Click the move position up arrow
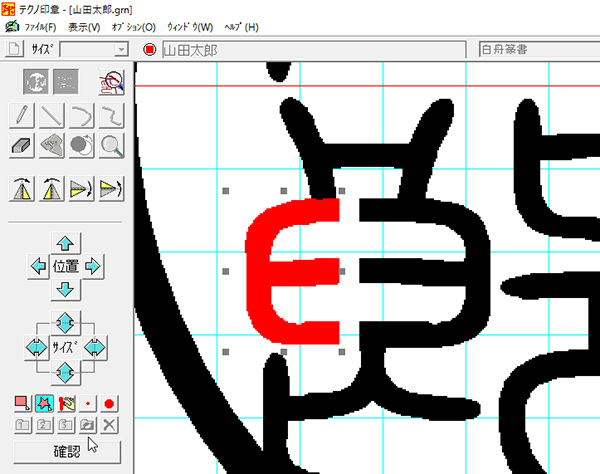The width and height of the screenshot is (600, 474). tap(66, 244)
